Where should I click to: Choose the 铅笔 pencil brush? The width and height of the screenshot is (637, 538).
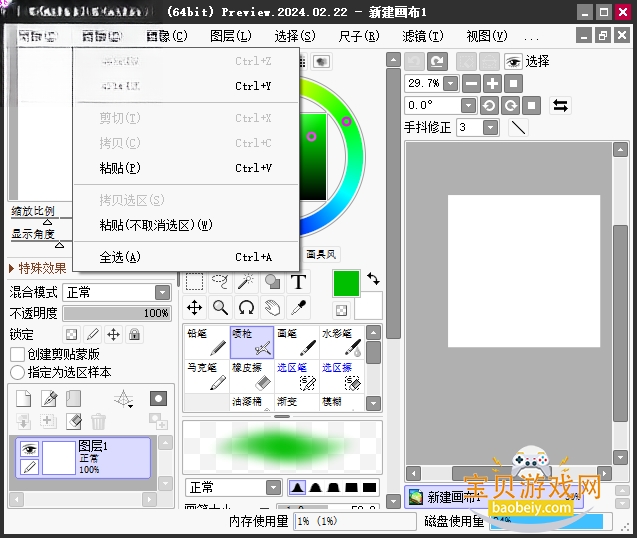click(x=207, y=343)
